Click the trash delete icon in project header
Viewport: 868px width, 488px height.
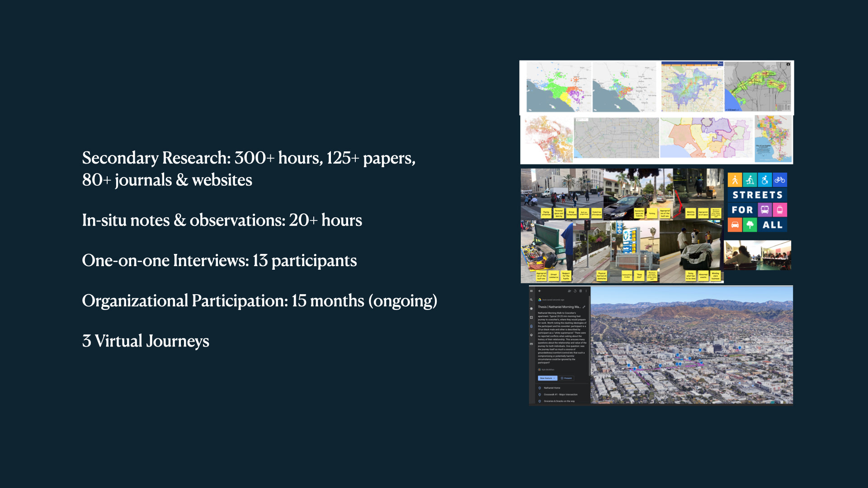(580, 291)
